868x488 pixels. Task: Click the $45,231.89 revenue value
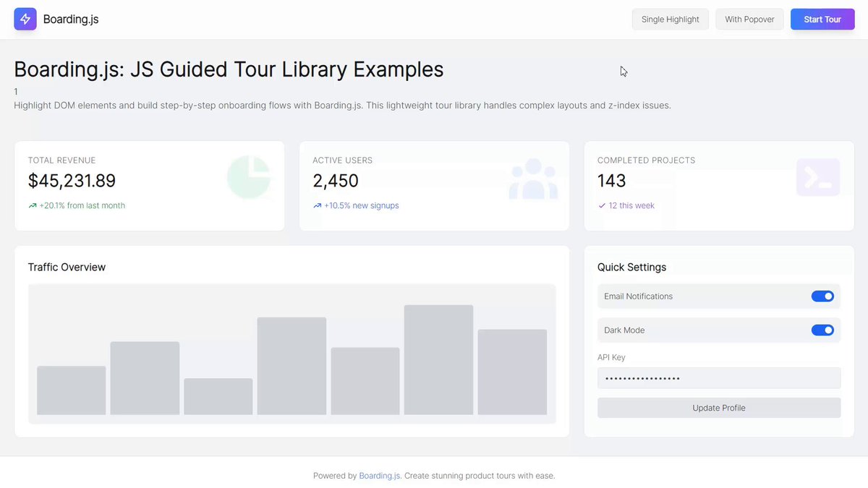coord(72,181)
